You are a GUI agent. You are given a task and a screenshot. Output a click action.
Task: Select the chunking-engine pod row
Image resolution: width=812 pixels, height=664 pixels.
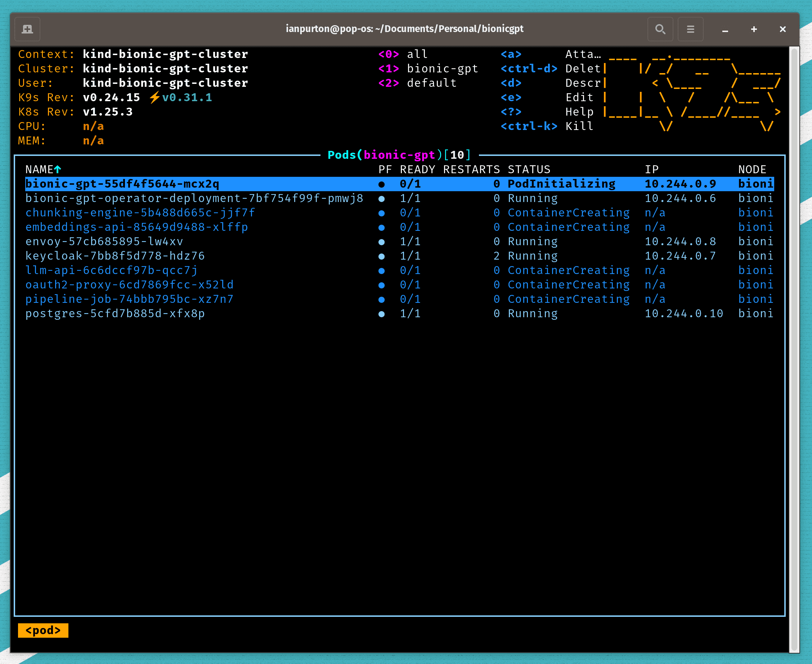point(140,213)
